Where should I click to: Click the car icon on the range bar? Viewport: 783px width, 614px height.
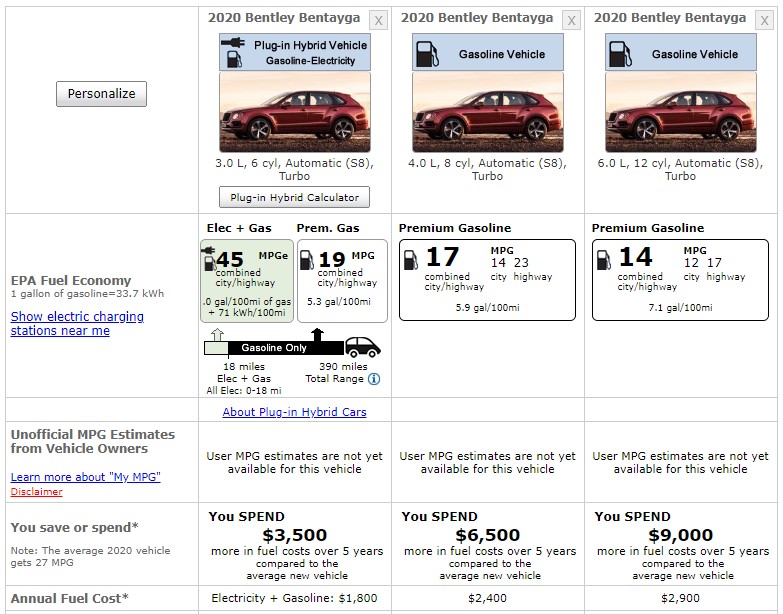click(x=363, y=347)
